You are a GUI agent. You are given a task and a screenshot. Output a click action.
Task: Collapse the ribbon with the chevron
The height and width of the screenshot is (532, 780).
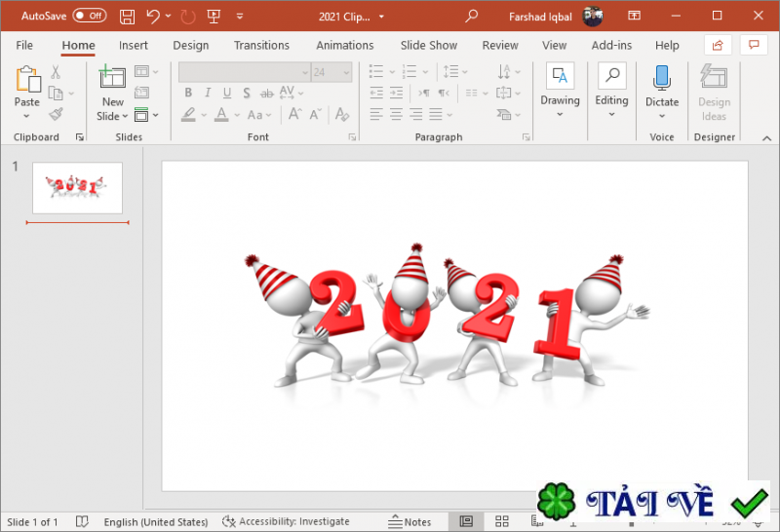pos(766,138)
